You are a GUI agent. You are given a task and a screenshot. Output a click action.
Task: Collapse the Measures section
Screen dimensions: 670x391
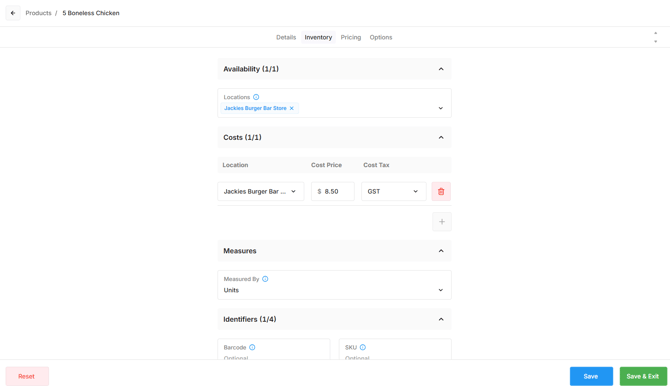point(441,251)
